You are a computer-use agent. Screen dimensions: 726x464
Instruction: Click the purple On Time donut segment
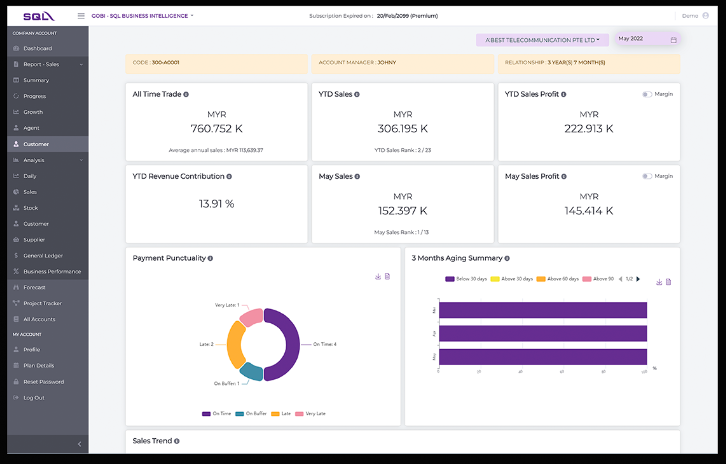tap(291, 345)
